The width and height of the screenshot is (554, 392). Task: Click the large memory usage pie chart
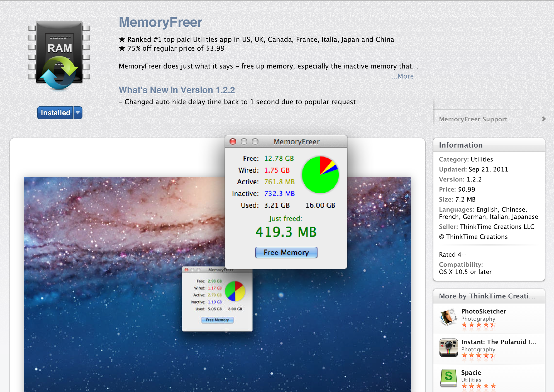320,175
